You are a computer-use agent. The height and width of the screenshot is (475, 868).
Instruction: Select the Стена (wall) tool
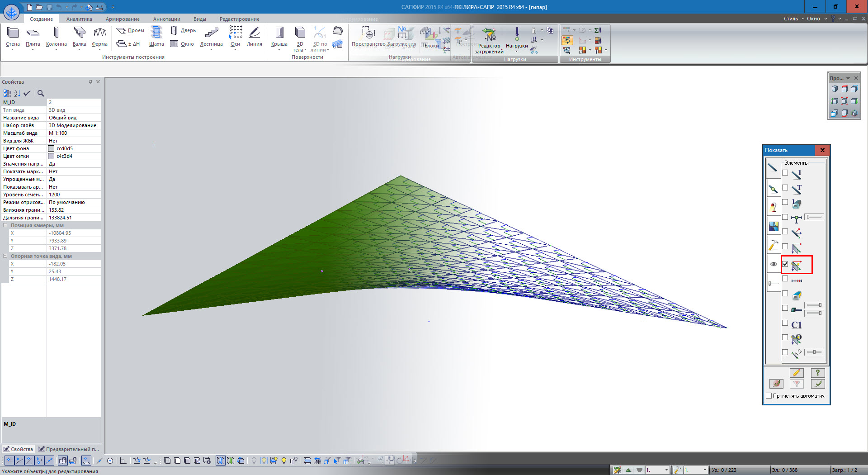coord(13,37)
